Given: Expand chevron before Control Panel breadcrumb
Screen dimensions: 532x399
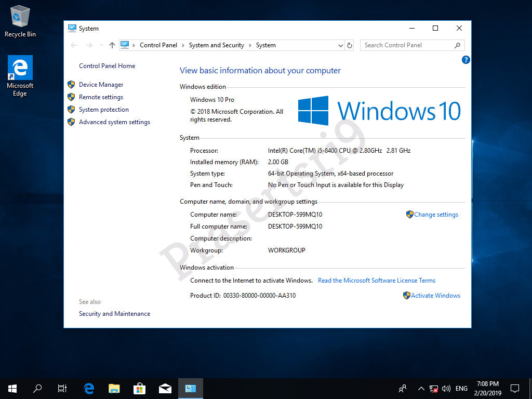Looking at the screenshot, I should tap(134, 45).
